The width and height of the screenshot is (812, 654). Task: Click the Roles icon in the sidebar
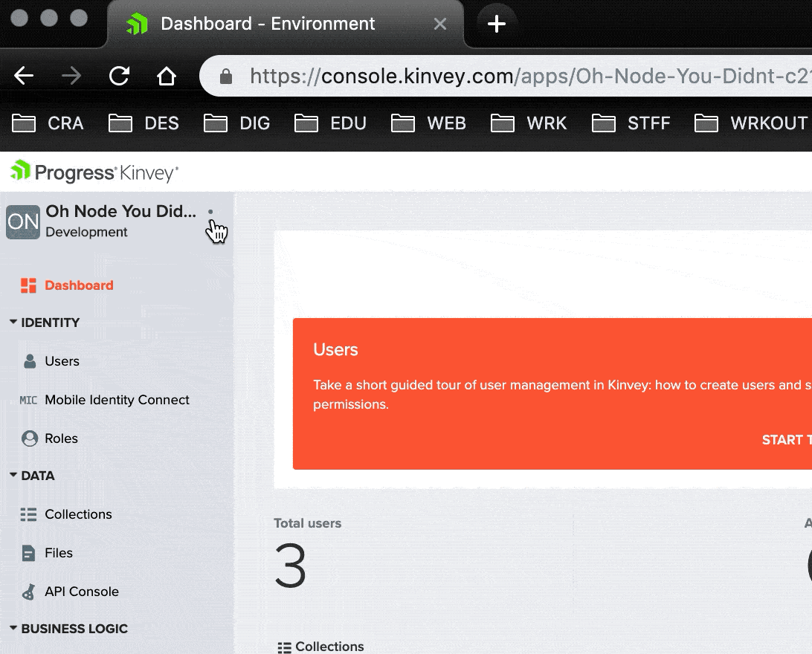pyautogui.click(x=30, y=438)
